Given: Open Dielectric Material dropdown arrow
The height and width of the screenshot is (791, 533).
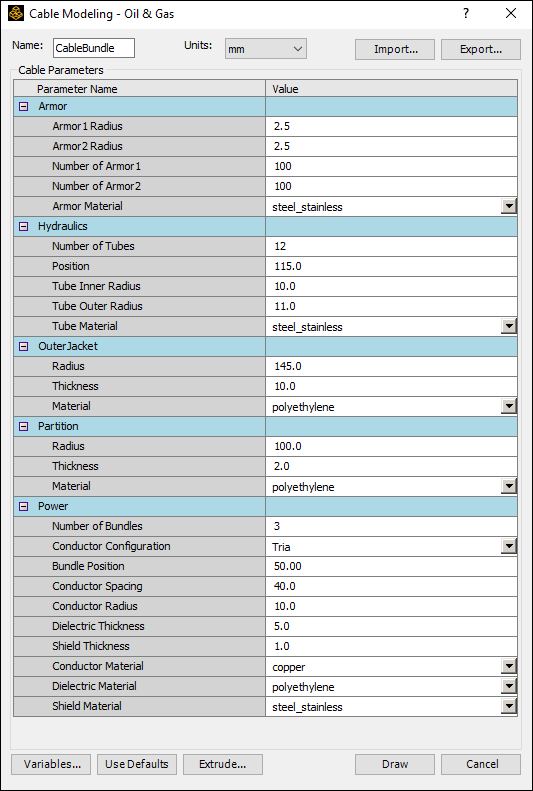Looking at the screenshot, I should 509,687.
